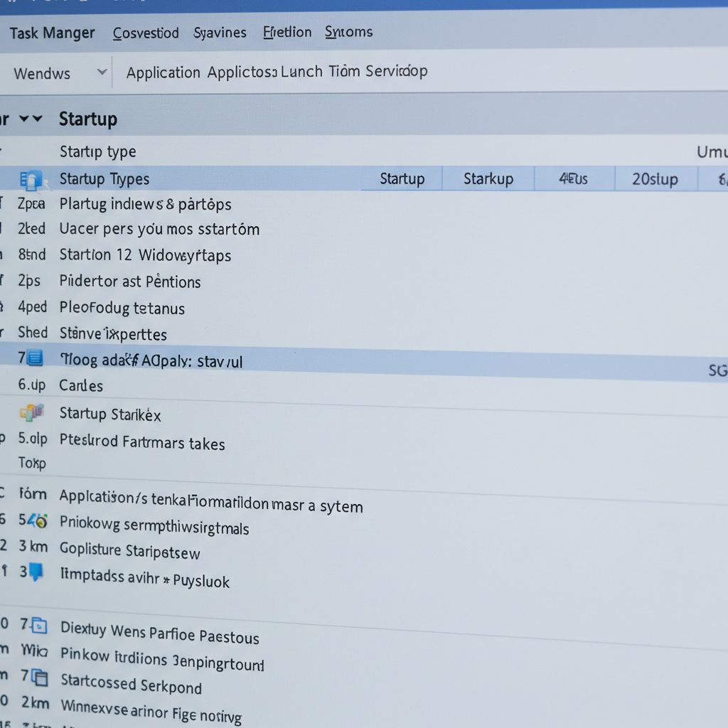
Task: Click the 6.up value in first column
Action: (31, 385)
